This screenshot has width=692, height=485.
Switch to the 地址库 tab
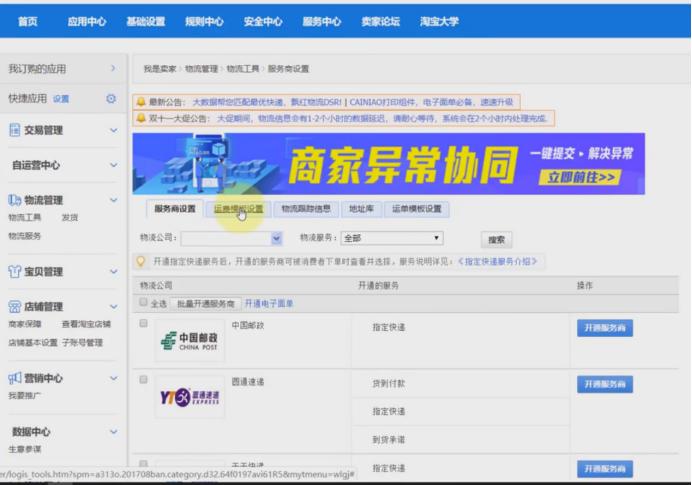coord(361,209)
